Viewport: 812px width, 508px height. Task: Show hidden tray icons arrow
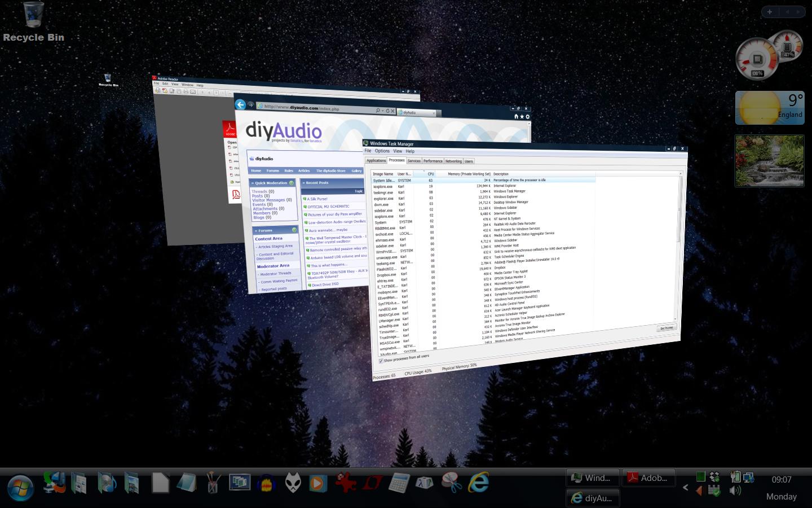[x=686, y=487]
